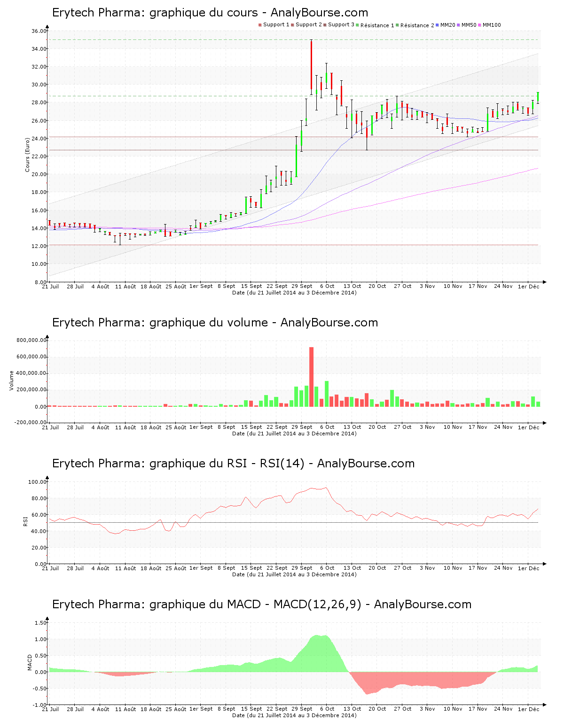Click '15 Sept' date on the RSI chart
Image resolution: width=564 pixels, height=728 pixels.
pyautogui.click(x=251, y=568)
